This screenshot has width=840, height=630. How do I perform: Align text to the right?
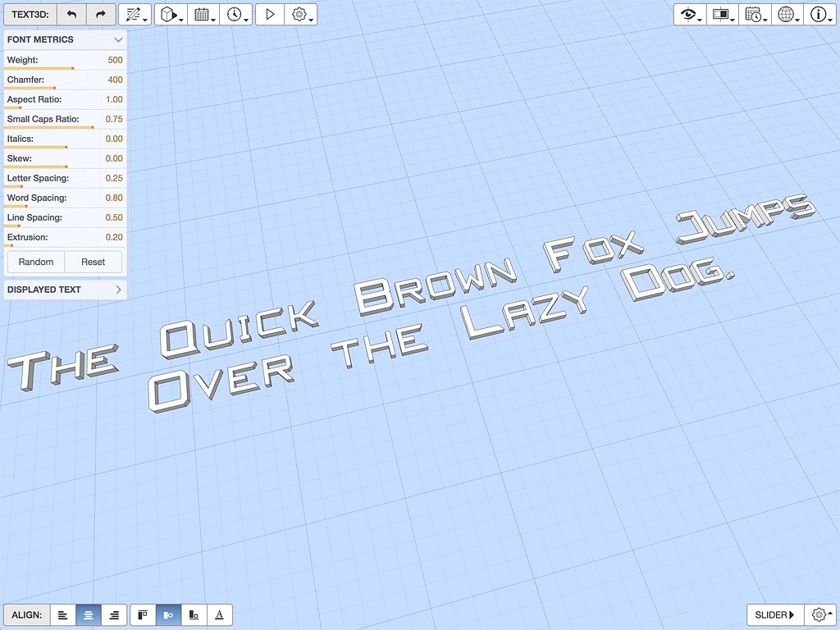(114, 615)
